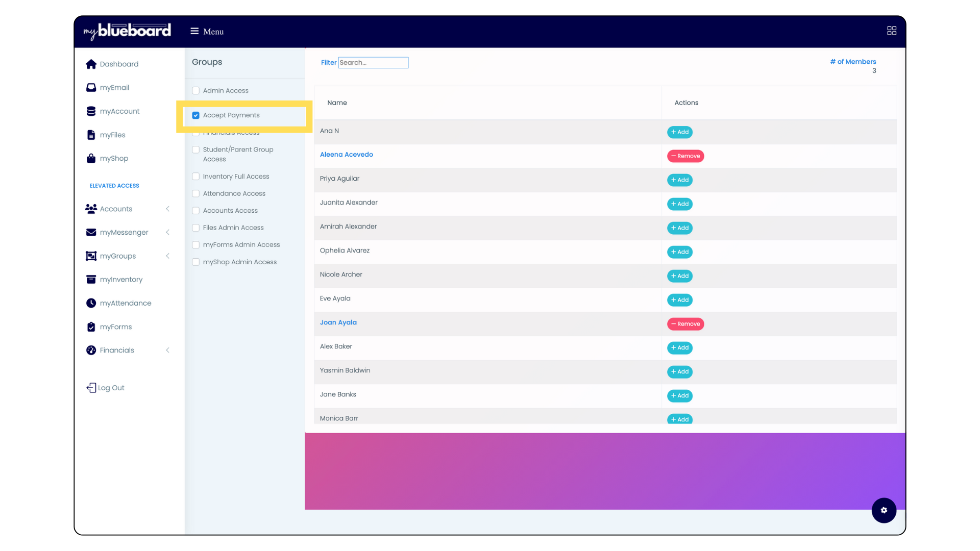The width and height of the screenshot is (980, 551).
Task: Open myAttendance clock icon
Action: pyautogui.click(x=91, y=303)
